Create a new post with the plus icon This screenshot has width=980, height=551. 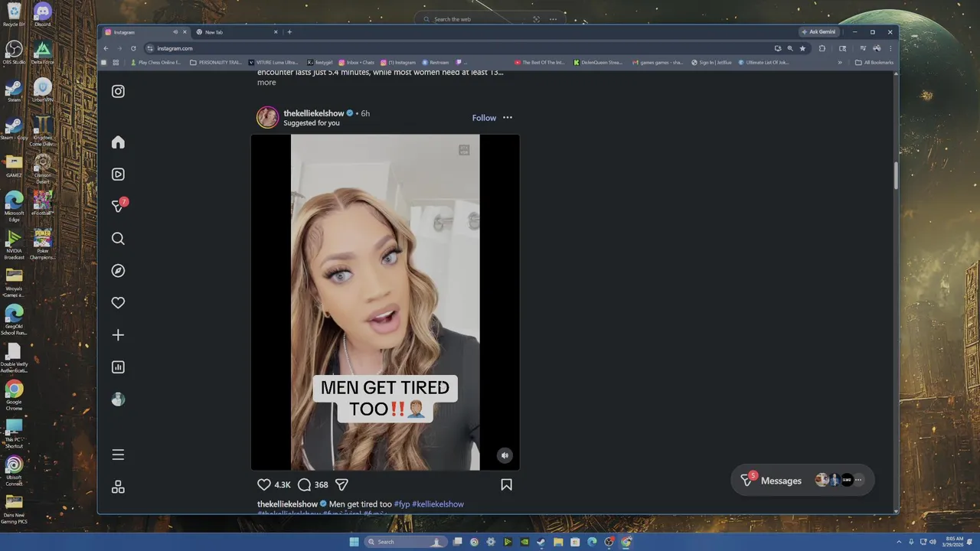pyautogui.click(x=118, y=335)
